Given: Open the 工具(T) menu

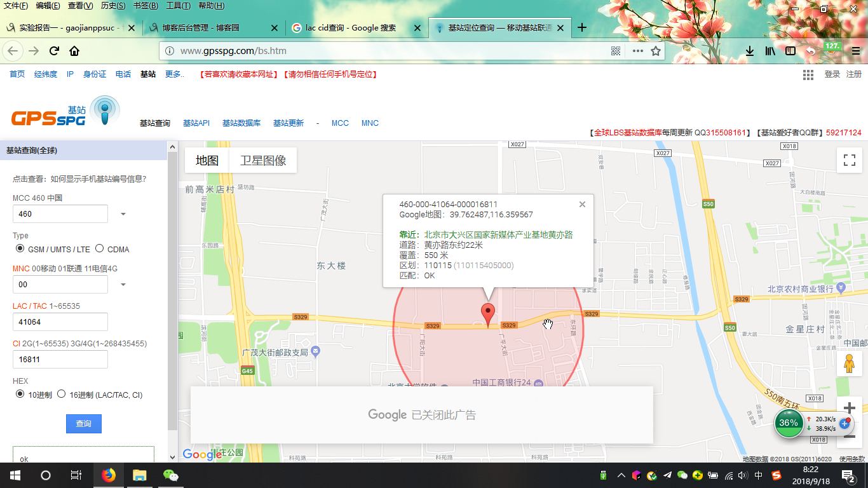Looking at the screenshot, I should click(178, 6).
